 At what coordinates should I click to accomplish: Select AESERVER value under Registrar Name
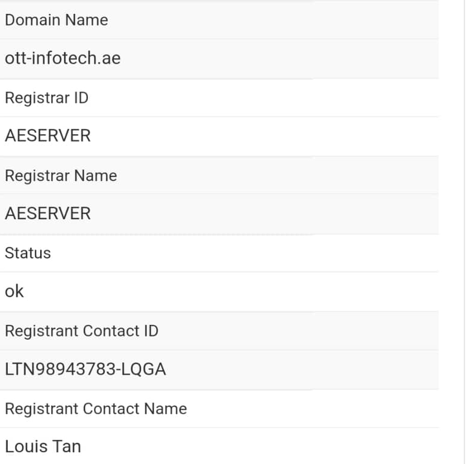pos(47,214)
